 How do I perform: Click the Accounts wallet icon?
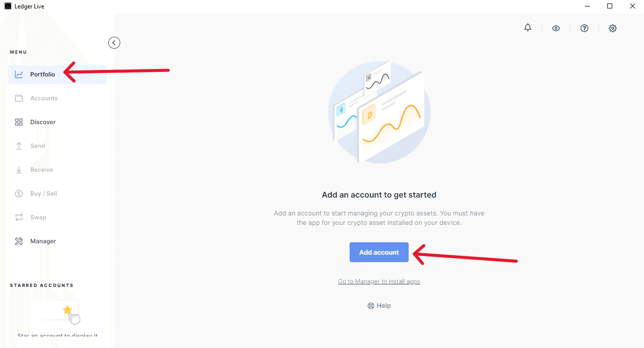click(19, 98)
